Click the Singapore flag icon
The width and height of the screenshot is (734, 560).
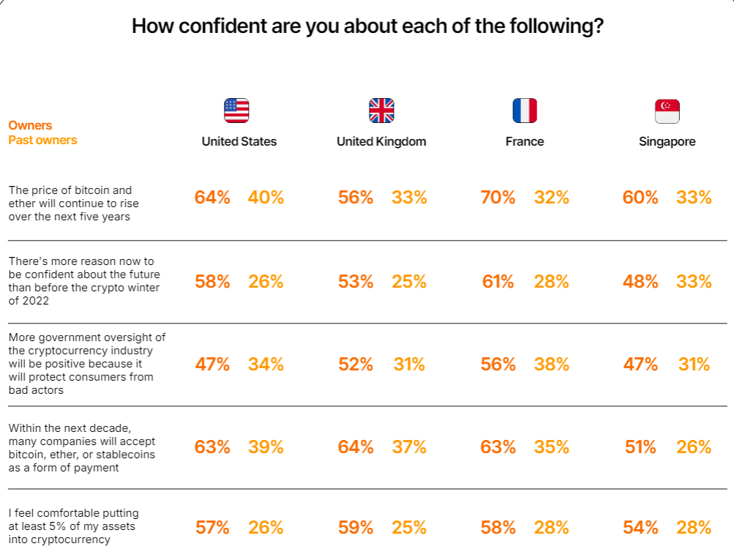[x=667, y=111]
